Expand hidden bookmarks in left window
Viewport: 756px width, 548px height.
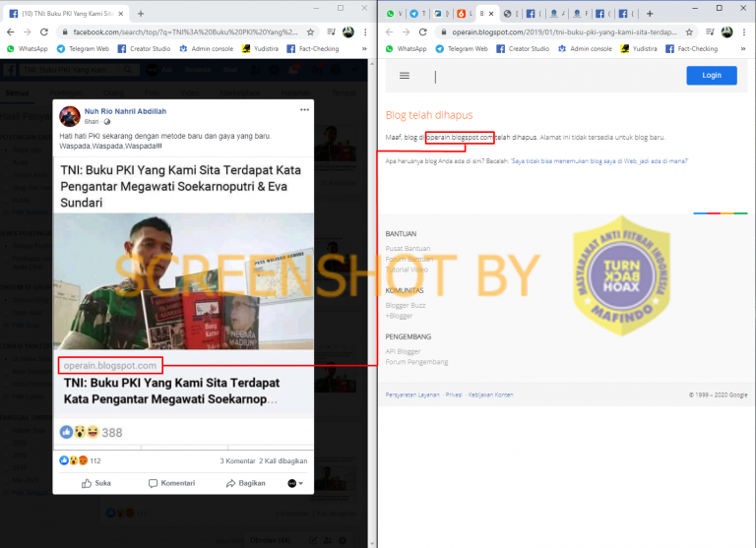[364, 48]
